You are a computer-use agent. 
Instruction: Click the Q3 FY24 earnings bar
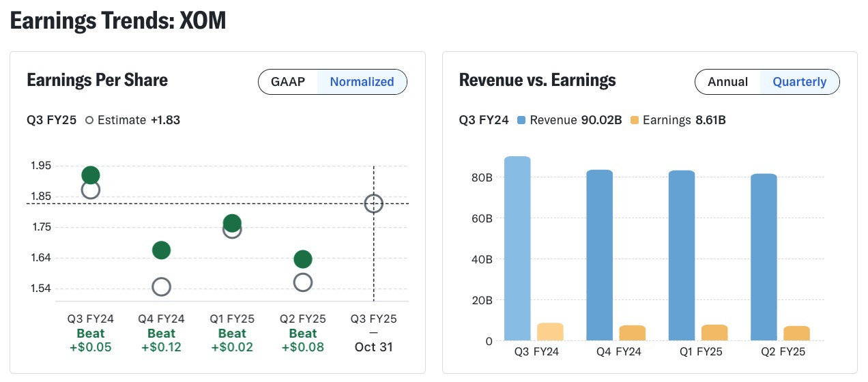[x=550, y=332]
